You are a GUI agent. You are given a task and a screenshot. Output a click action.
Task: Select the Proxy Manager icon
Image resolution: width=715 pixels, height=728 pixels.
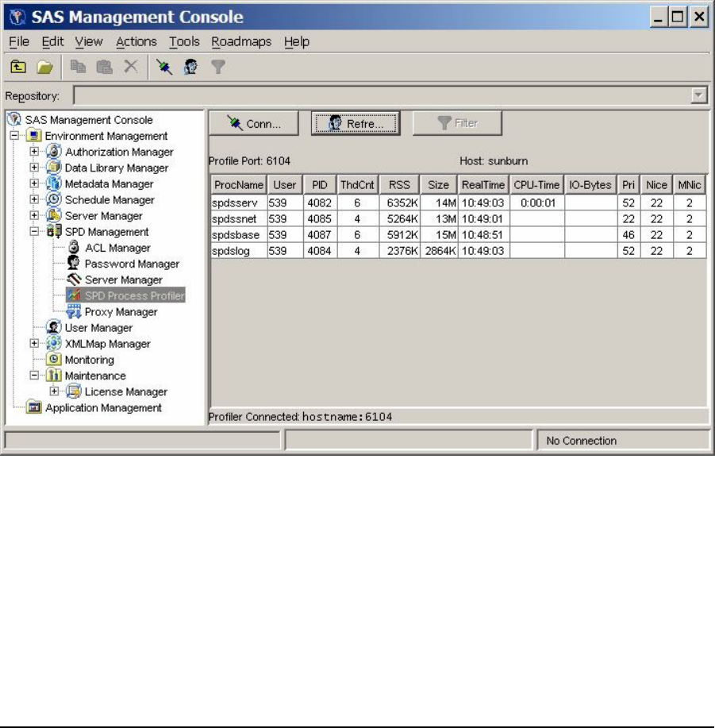pyautogui.click(x=74, y=311)
